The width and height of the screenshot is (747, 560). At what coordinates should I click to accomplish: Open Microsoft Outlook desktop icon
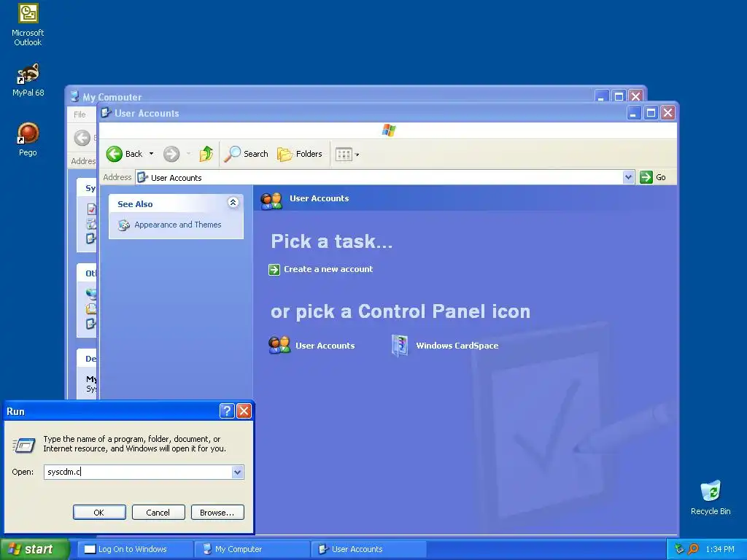pos(28,25)
